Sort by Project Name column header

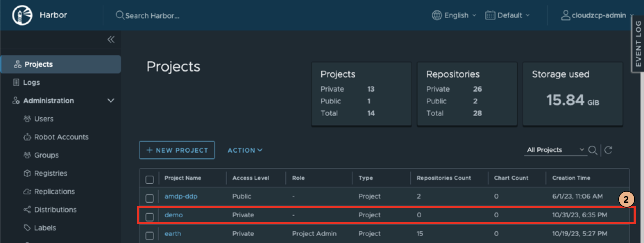(183, 178)
